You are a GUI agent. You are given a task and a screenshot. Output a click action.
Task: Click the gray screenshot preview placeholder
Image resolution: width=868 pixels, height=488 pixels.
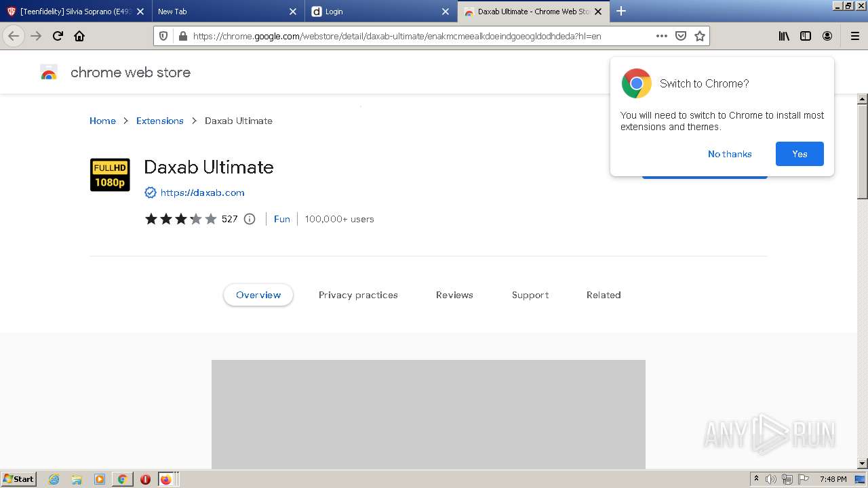pos(429,414)
